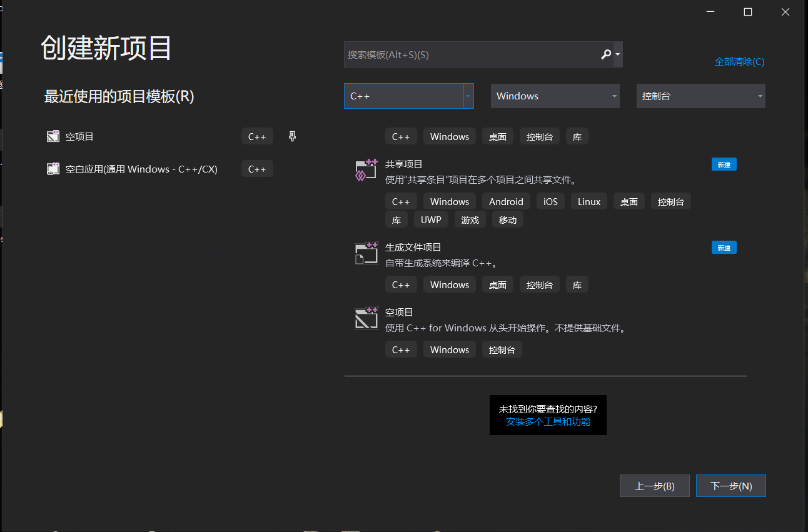Clear all filters with 全部清除(C)
The height and width of the screenshot is (532, 808).
(739, 62)
